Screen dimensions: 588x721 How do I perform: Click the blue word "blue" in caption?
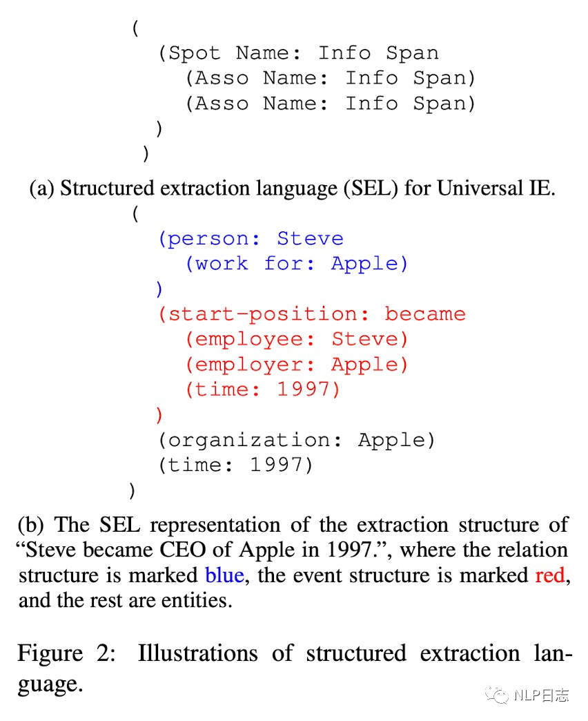coord(224,575)
